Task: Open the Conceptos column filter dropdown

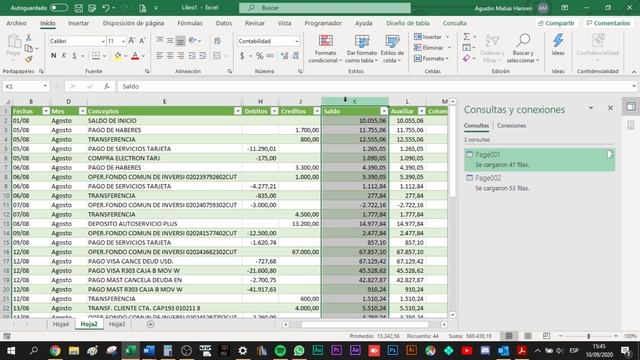Action: (x=238, y=111)
